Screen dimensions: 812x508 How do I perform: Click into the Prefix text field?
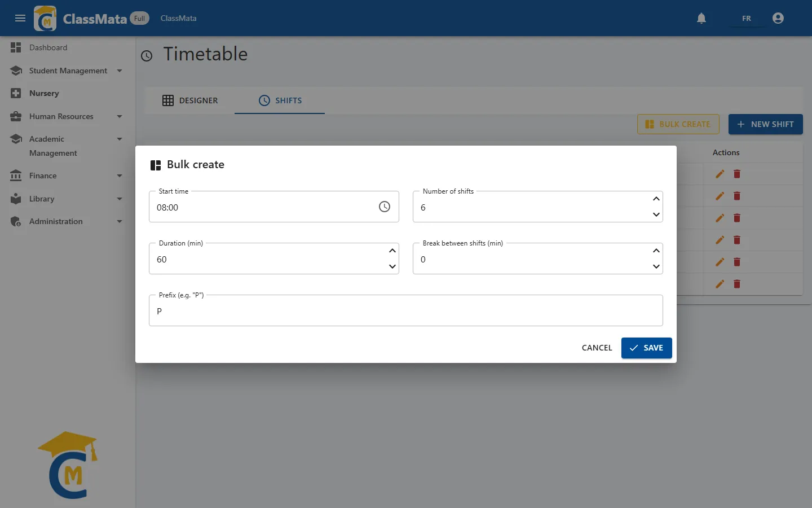pos(406,311)
